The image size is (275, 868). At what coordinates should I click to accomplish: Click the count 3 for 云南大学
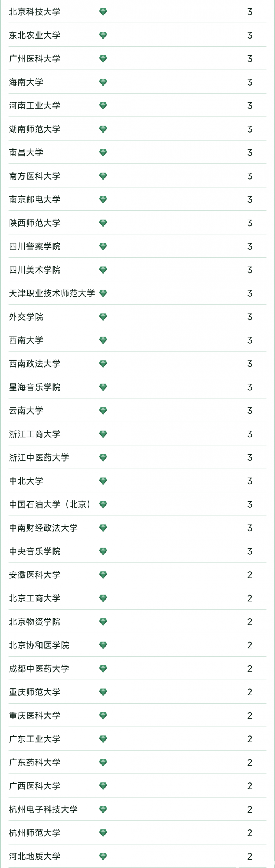click(250, 411)
